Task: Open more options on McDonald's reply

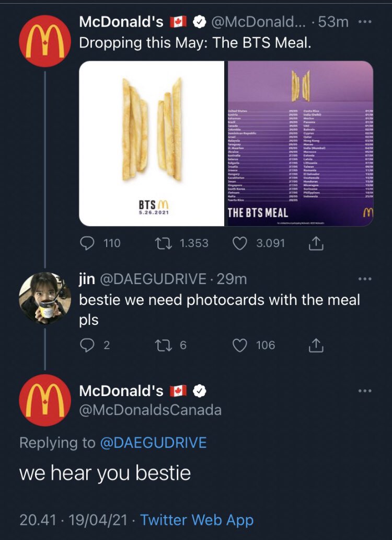Action: point(364,391)
